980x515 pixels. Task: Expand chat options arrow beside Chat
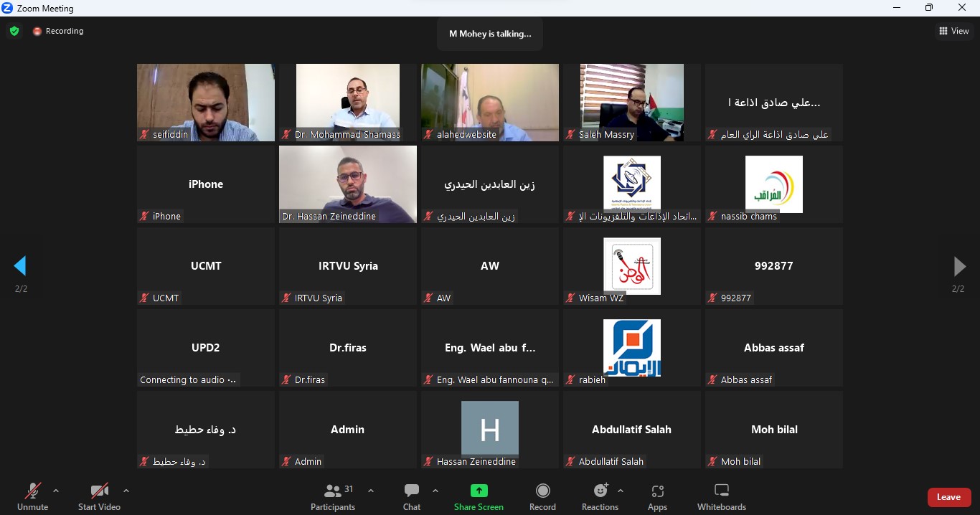(435, 491)
